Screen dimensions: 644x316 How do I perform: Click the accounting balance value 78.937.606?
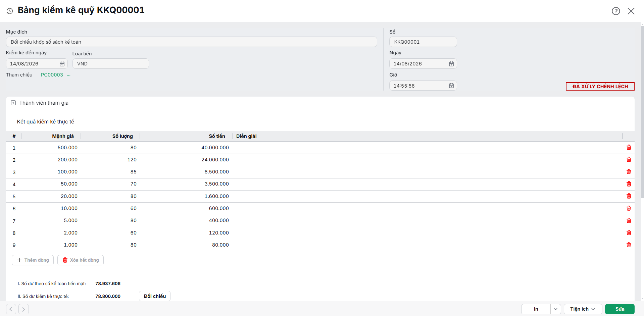click(x=108, y=283)
